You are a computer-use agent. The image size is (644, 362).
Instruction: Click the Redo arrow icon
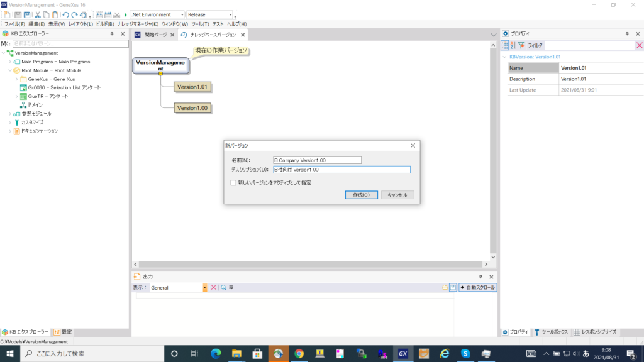(x=74, y=15)
